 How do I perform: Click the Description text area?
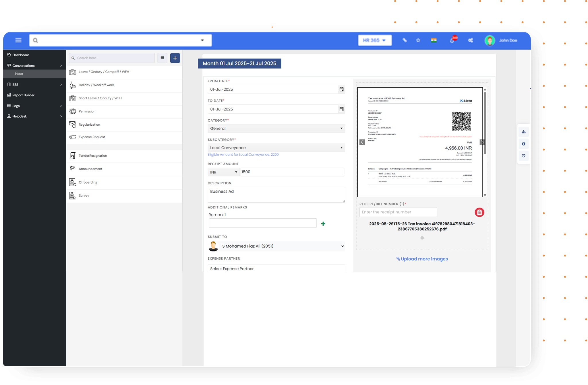[x=276, y=195]
